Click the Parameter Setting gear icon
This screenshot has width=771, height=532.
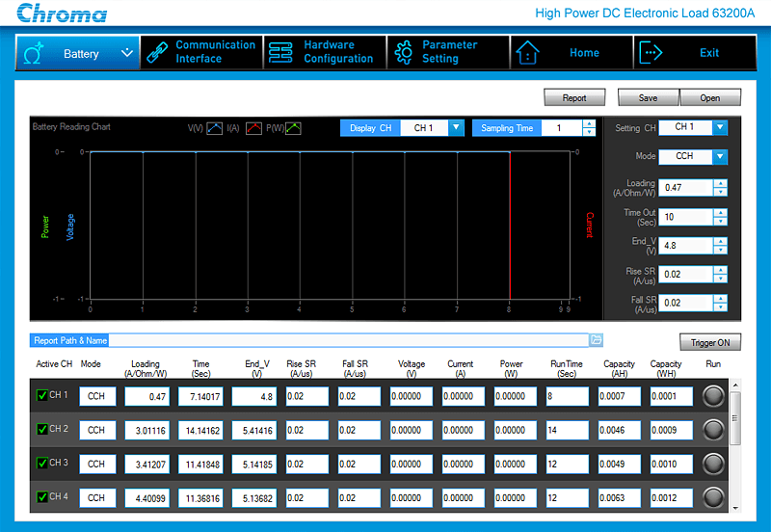point(404,53)
